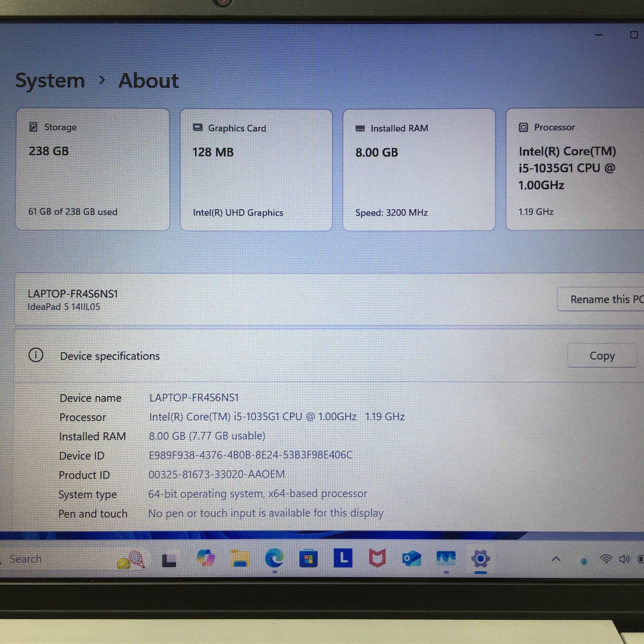
Task: Open the Installed RAM card
Action: (419, 170)
